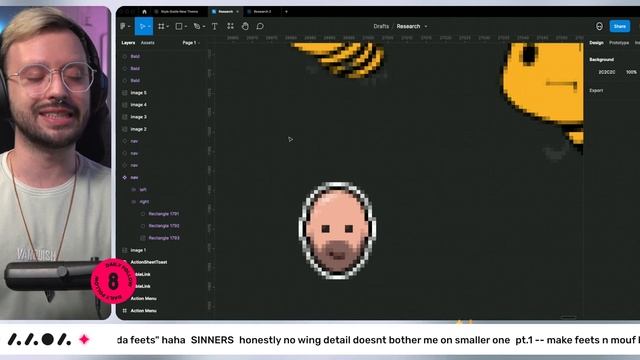Open Frame tool options dropdown arrow
This screenshot has width=640, height=360.
(168, 27)
